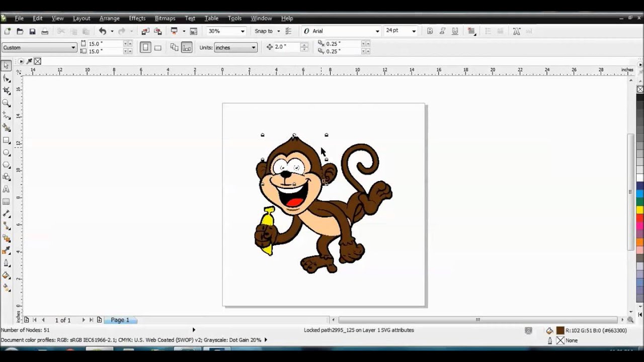The height and width of the screenshot is (362, 644).
Task: Save the document
Action: pos(32,31)
